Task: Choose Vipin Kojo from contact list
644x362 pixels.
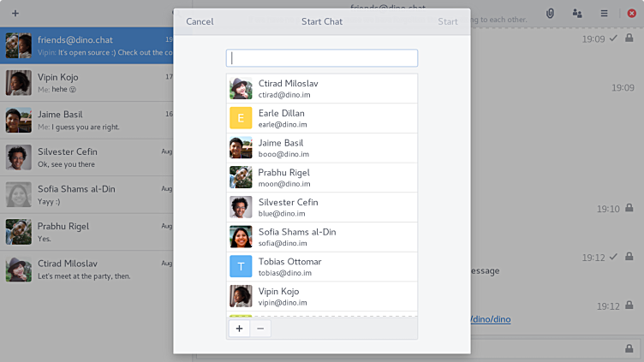Action: (x=322, y=296)
